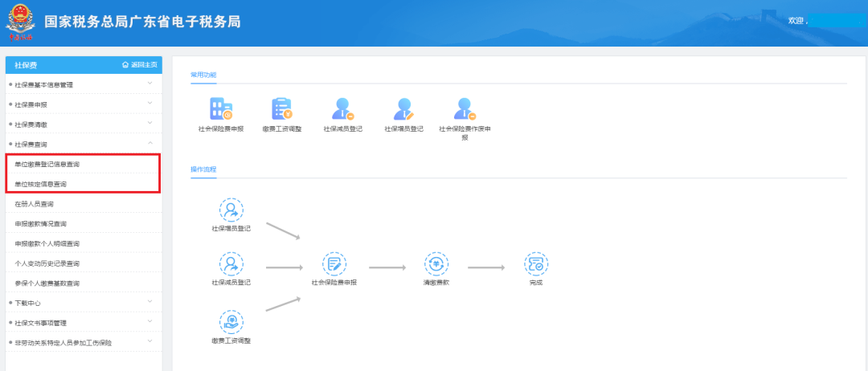Click the 社会保险费申报 flow step icon
The image size is (868, 371).
[334, 264]
